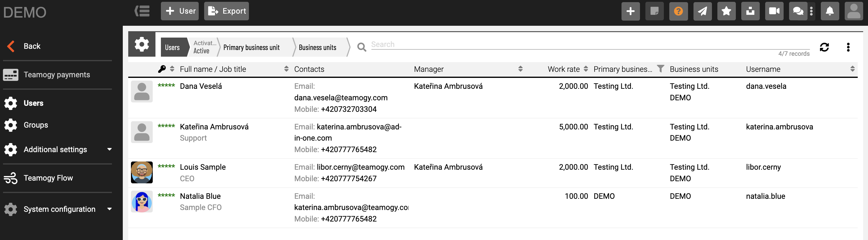Screen dimensions: 868x240
Task: Collapse the sidebar menu icon
Action: [142, 11]
